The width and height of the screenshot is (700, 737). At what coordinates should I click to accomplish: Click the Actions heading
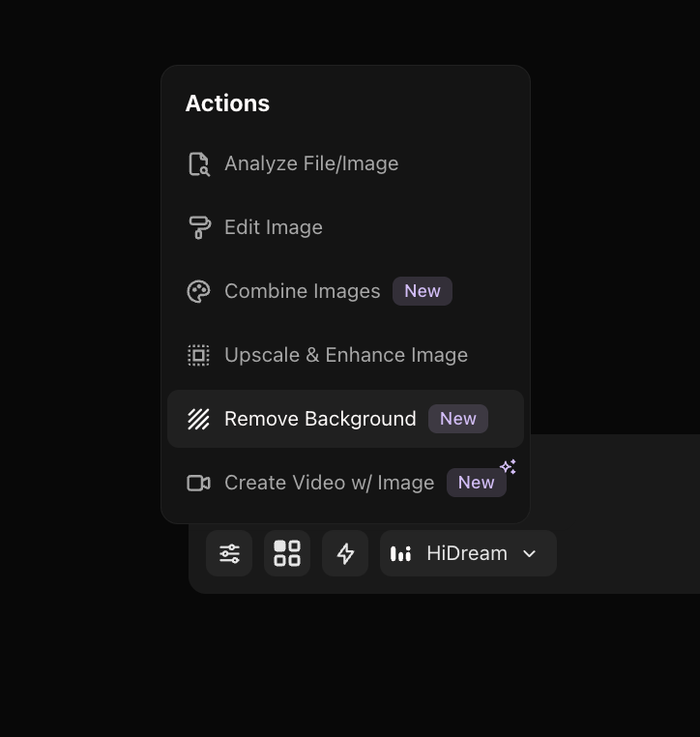(227, 103)
